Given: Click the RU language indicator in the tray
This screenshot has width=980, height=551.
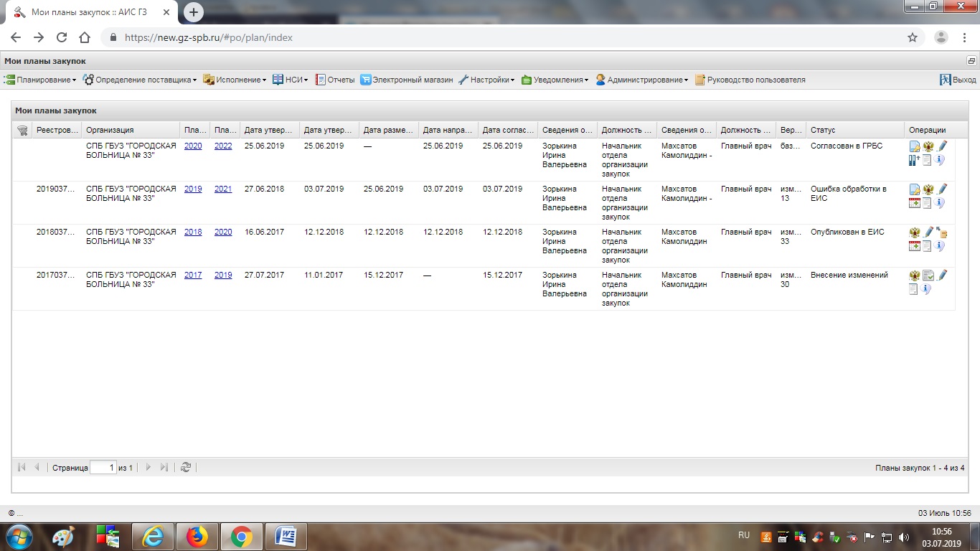Looking at the screenshot, I should point(744,535).
